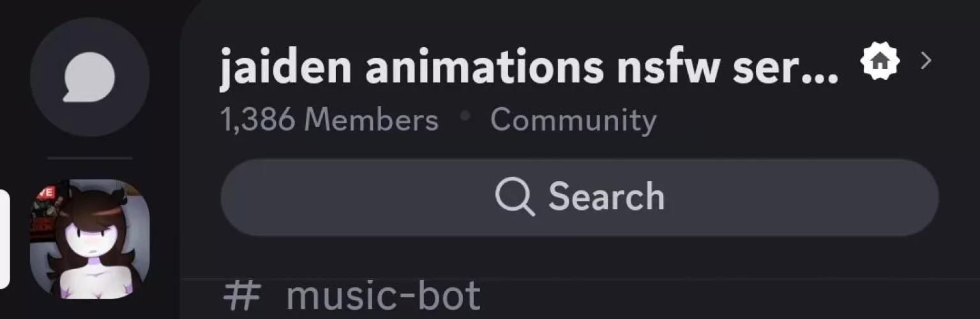
Task: Click the white selected-server pill indicator
Action: click(4, 239)
